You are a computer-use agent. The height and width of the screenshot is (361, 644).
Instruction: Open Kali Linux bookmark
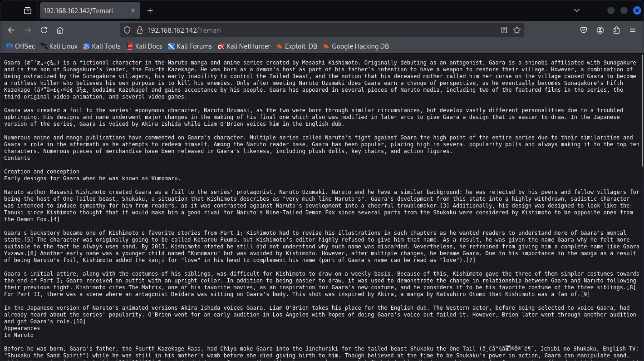[x=59, y=46]
